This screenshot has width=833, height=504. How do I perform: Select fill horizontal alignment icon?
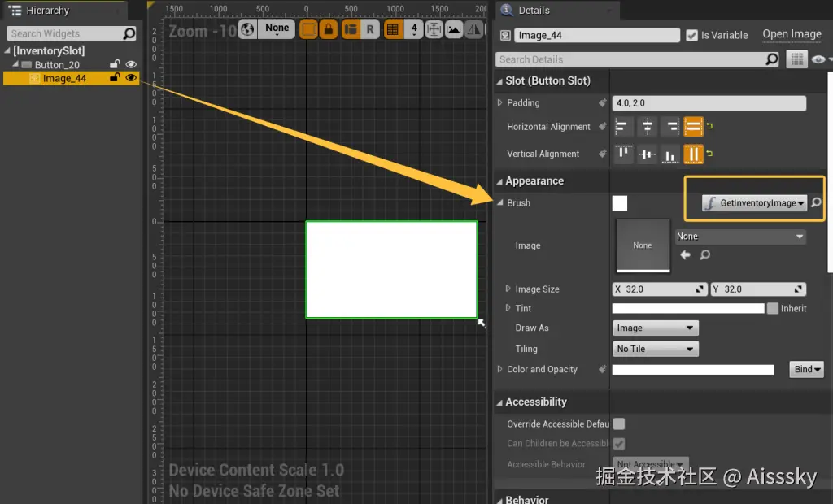tap(693, 126)
